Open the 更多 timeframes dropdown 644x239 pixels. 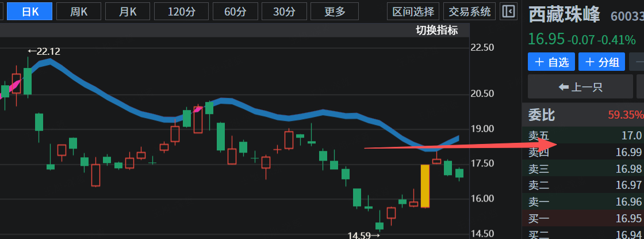pyautogui.click(x=335, y=12)
